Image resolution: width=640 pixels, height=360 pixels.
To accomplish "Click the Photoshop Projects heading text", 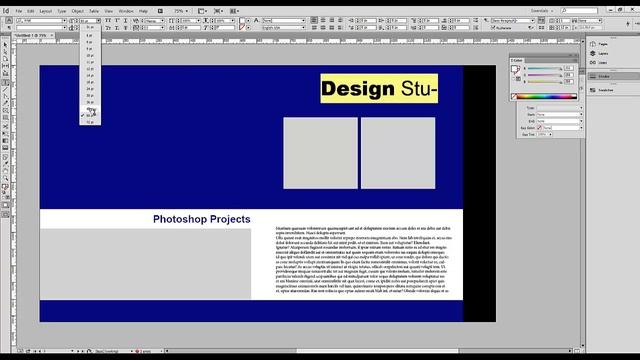I will pyautogui.click(x=202, y=219).
